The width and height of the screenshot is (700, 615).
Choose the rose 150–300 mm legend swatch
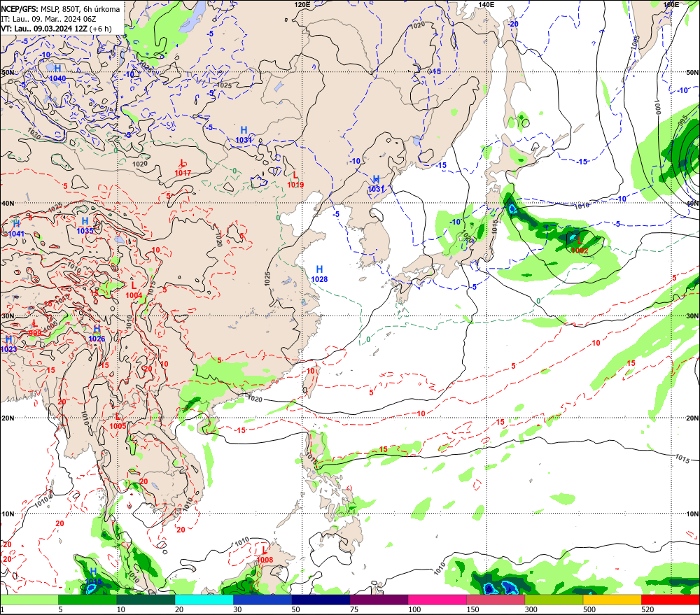pos(496,600)
